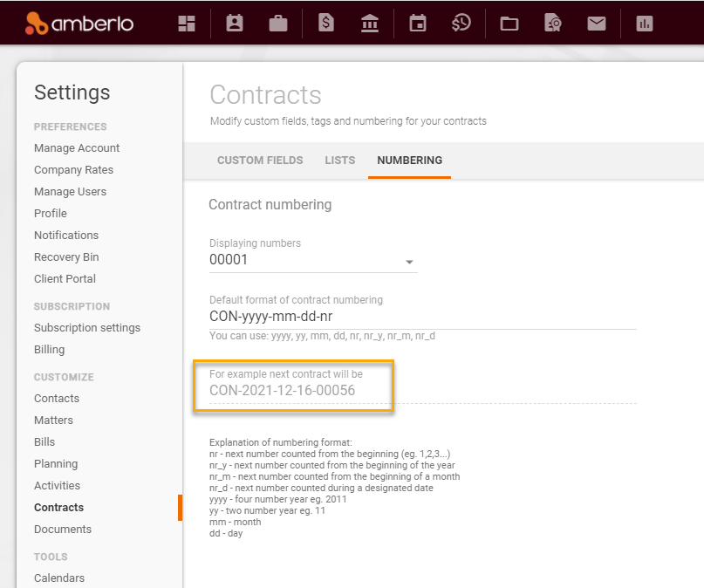Open the Dashboard icon in the top toolbar

point(187,24)
